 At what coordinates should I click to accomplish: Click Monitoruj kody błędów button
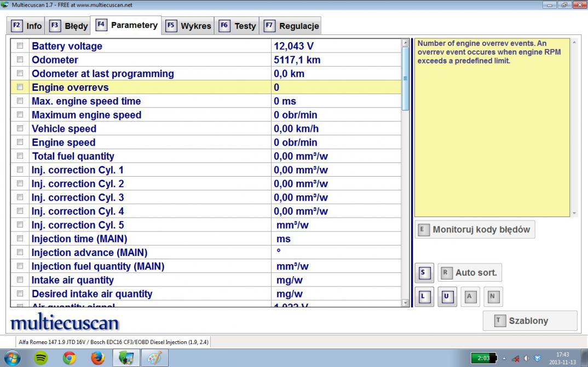pyautogui.click(x=475, y=230)
